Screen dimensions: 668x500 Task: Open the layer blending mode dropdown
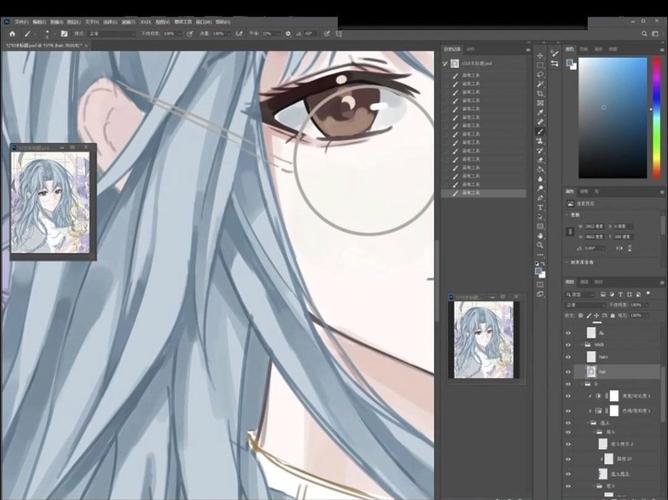585,305
